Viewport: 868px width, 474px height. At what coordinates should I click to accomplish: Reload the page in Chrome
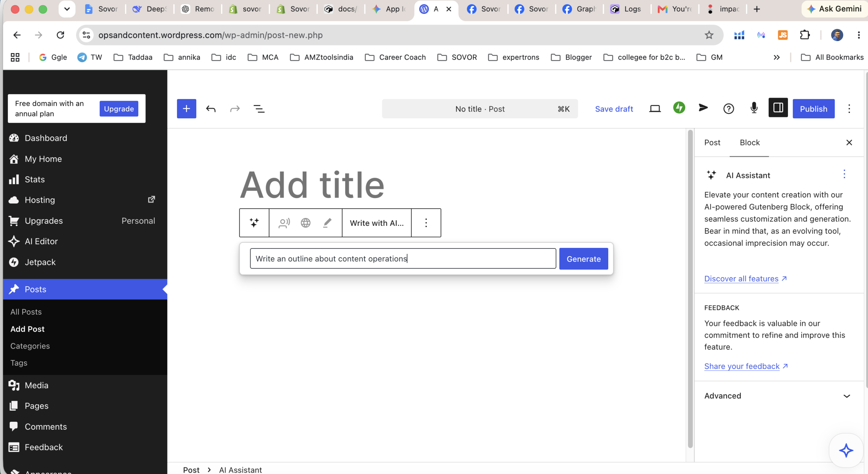(60, 35)
